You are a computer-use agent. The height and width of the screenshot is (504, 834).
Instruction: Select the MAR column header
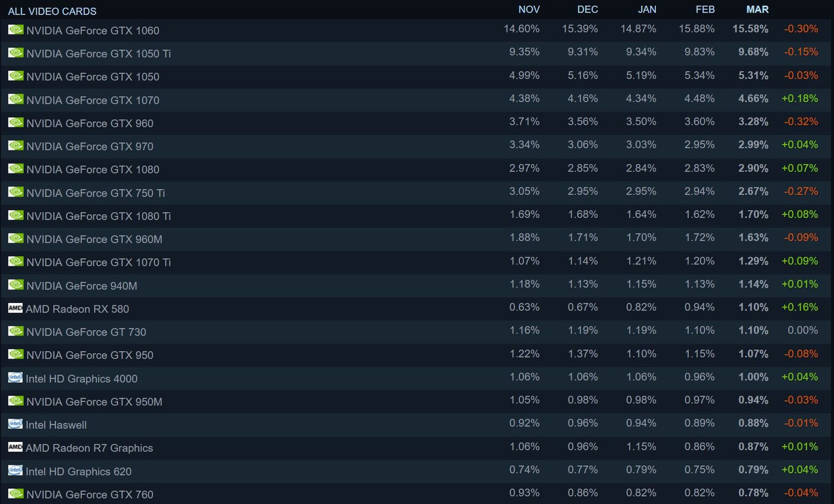coord(757,9)
